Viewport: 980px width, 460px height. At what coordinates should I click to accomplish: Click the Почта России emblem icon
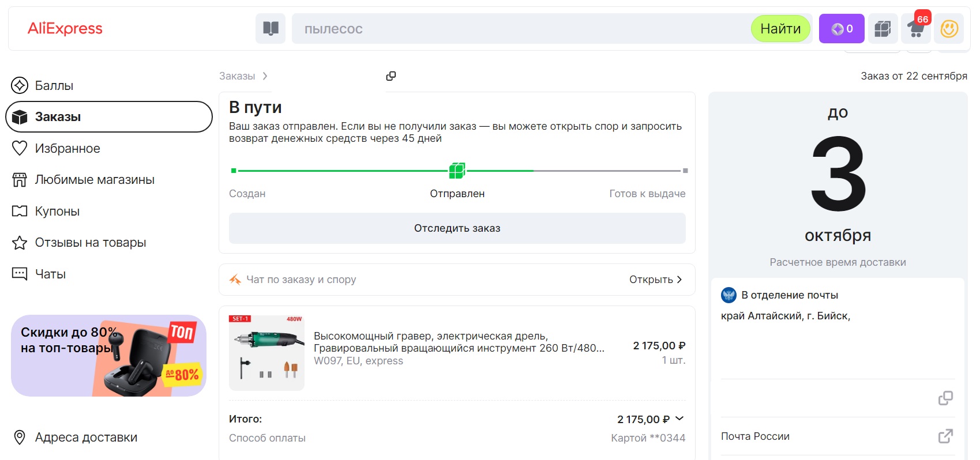click(729, 295)
